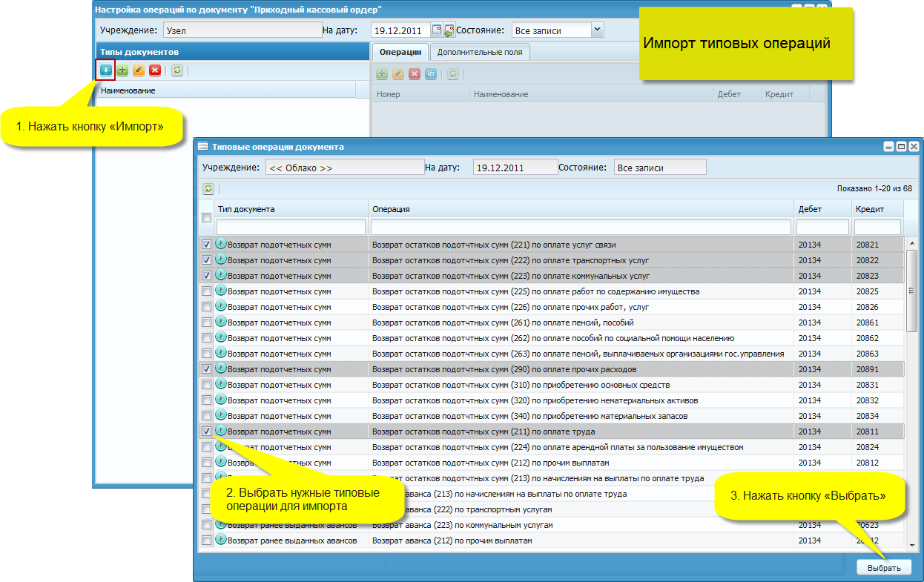Click the row icon for operation (340) материальных запасов
The height and width of the screenshot is (582, 924).
(x=220, y=415)
